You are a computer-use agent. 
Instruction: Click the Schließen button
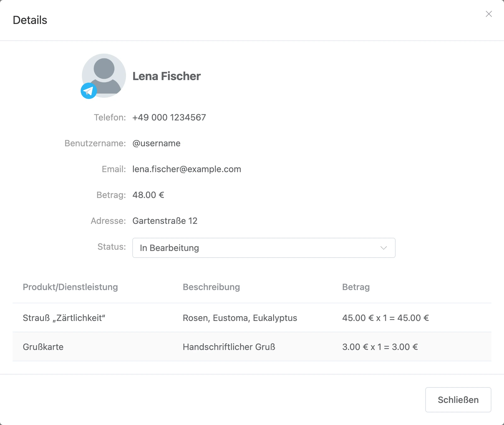point(458,400)
